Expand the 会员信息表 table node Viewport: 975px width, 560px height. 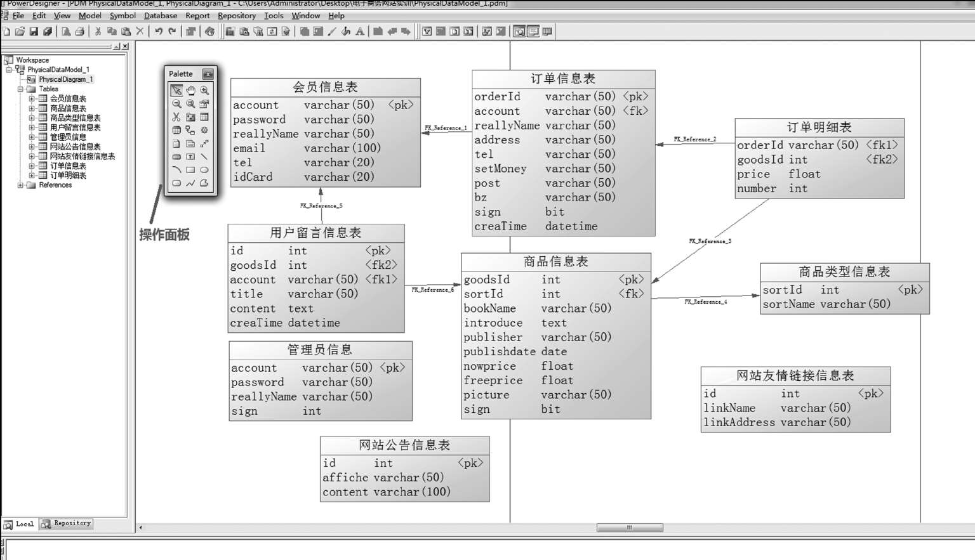(x=32, y=99)
